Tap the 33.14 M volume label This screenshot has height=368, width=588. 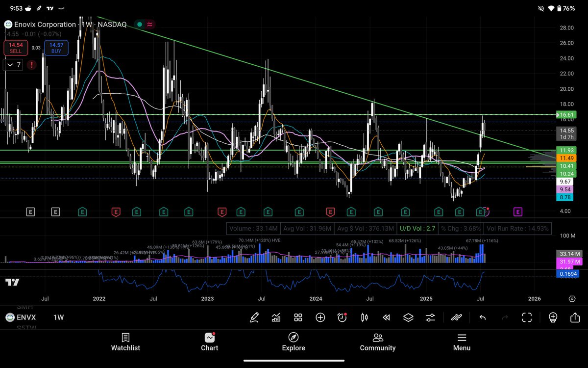[569, 254]
